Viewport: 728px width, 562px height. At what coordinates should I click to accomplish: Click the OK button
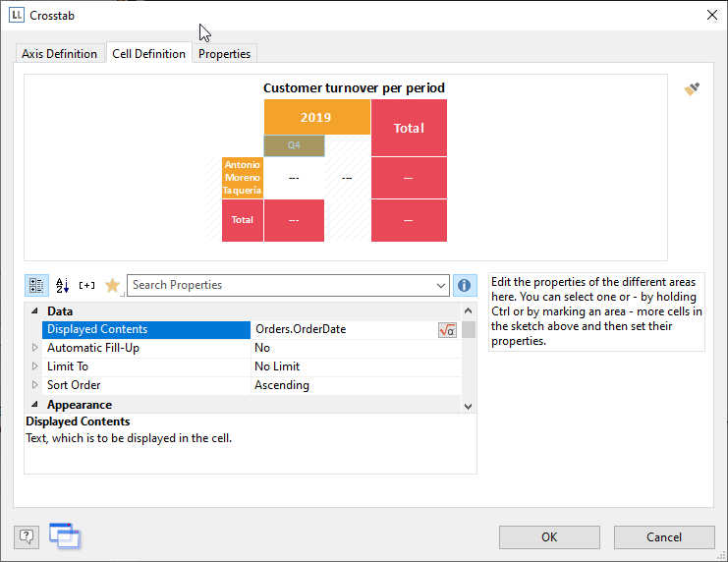[549, 536]
